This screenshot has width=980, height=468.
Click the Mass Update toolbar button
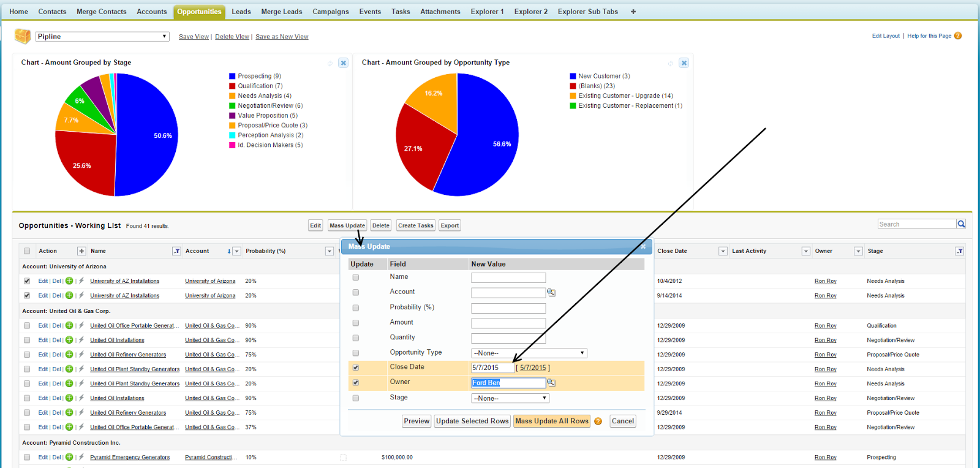point(347,225)
